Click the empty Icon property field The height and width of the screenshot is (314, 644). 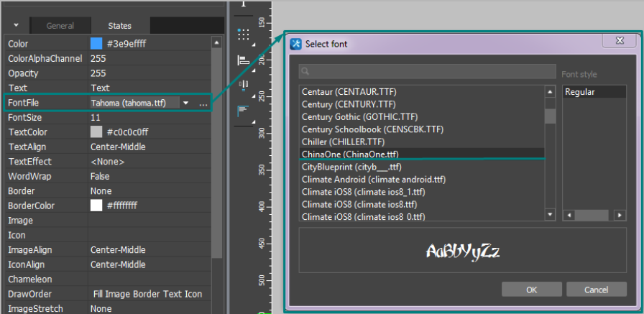coord(149,235)
